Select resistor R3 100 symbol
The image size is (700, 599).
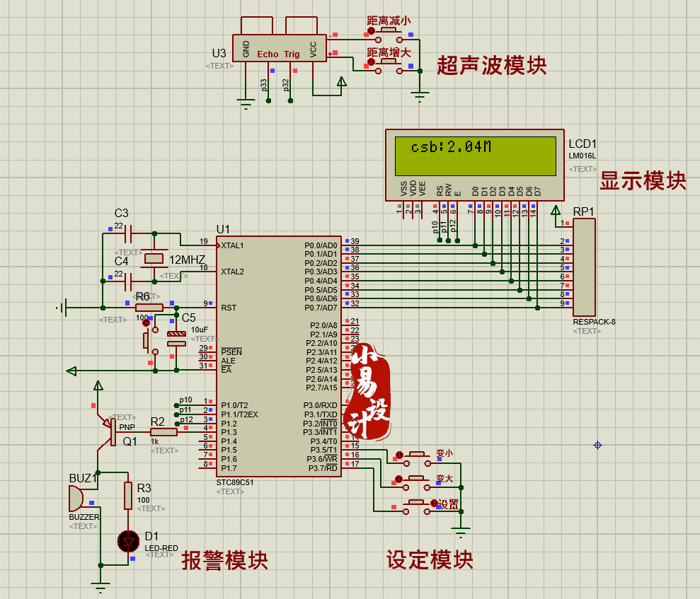(128, 496)
